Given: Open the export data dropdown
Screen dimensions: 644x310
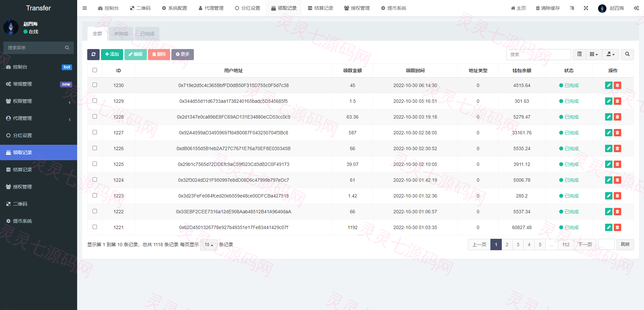Looking at the screenshot, I should pos(610,54).
